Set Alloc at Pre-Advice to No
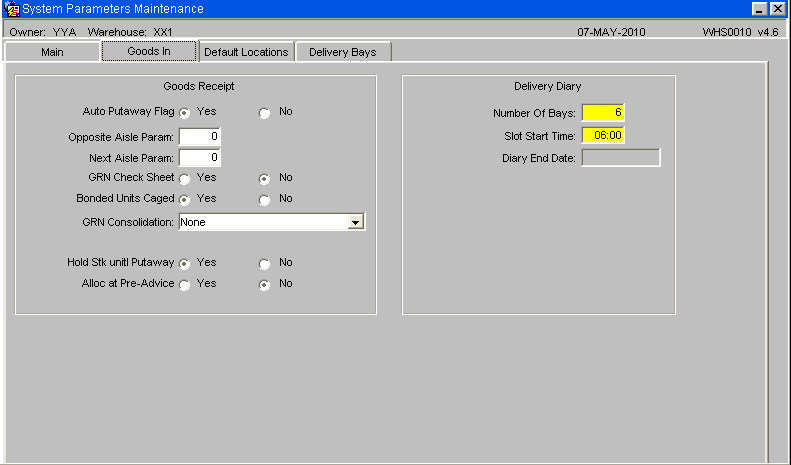This screenshot has height=465, width=791. [x=264, y=285]
